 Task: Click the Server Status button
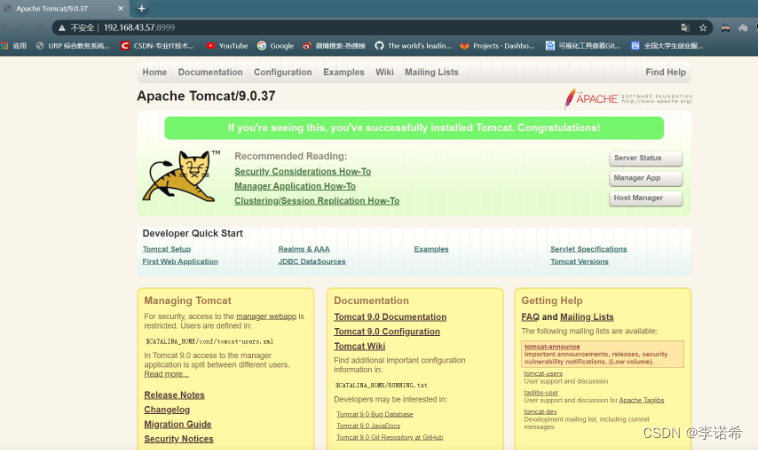(x=646, y=158)
